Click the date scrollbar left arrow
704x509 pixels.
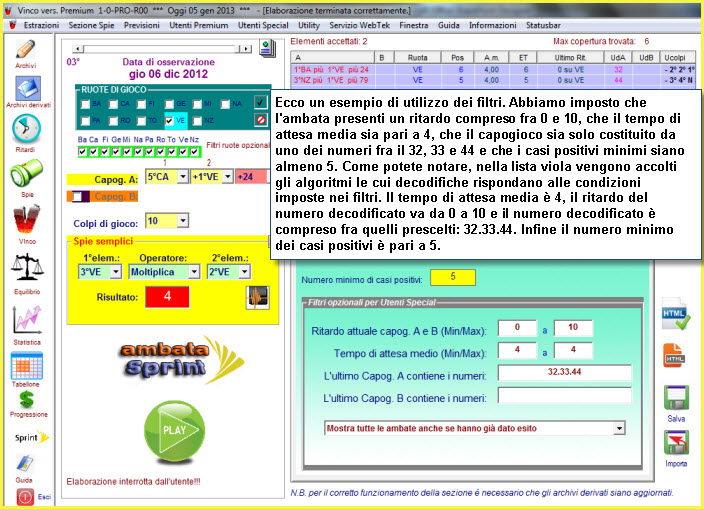click(78, 48)
